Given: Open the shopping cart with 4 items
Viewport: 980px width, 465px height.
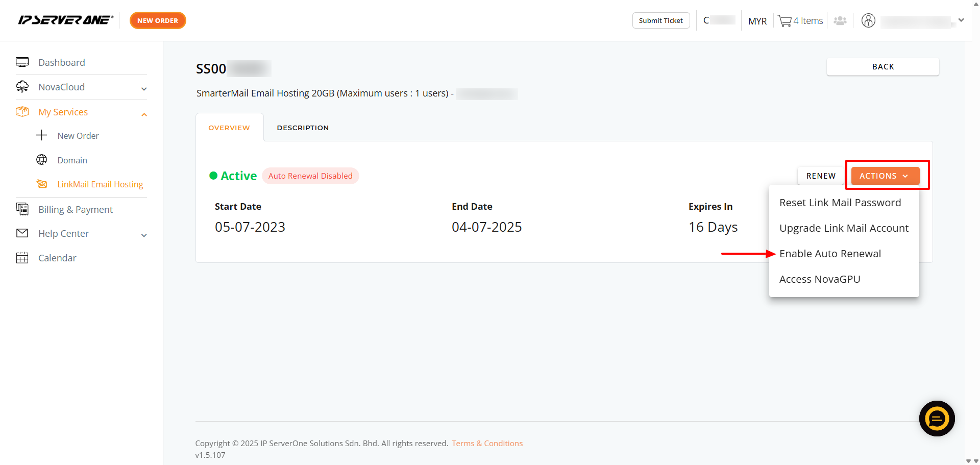Looking at the screenshot, I should 800,21.
